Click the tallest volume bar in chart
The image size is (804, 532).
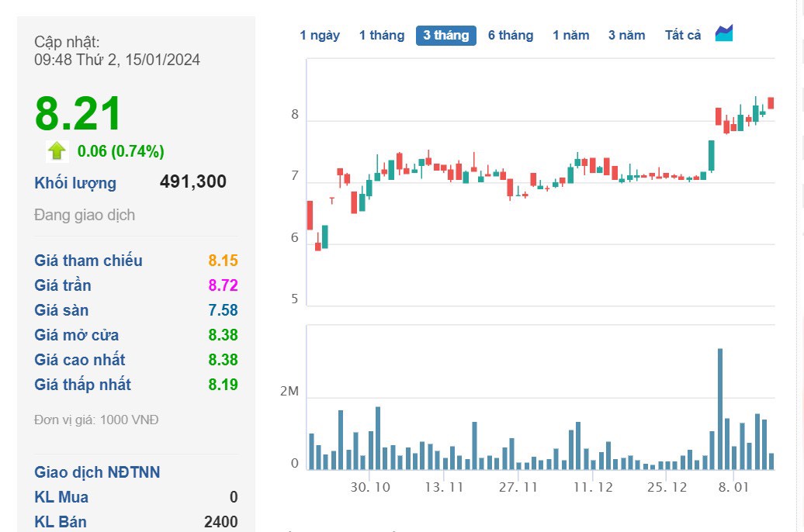click(x=719, y=409)
